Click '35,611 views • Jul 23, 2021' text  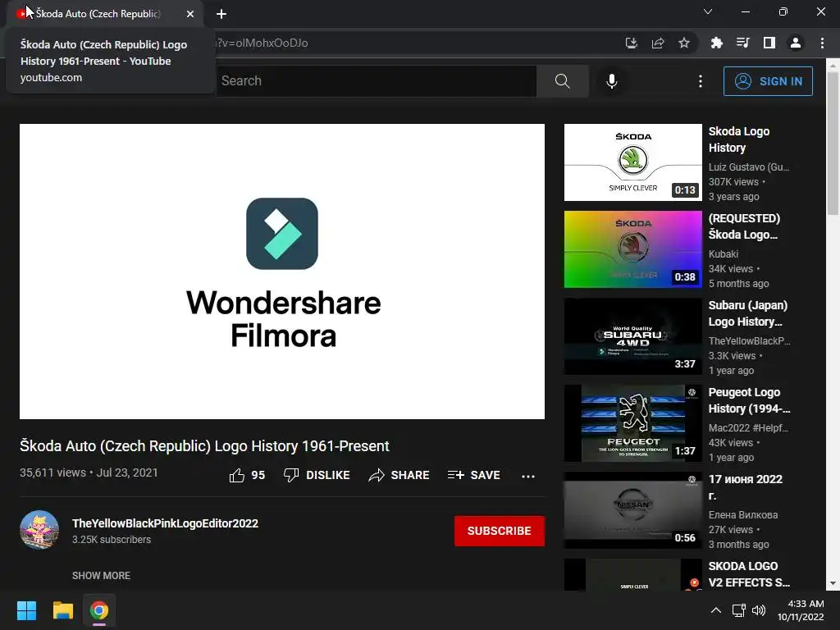point(89,472)
